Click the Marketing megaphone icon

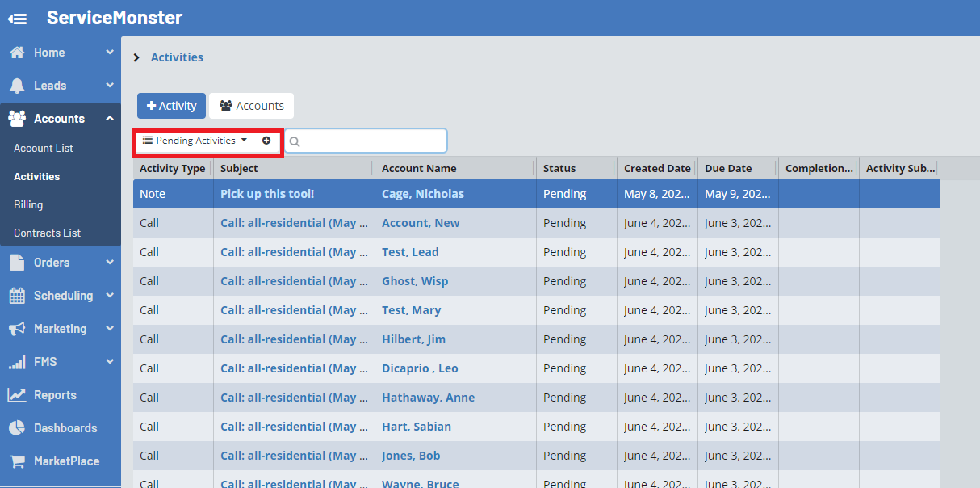point(17,329)
